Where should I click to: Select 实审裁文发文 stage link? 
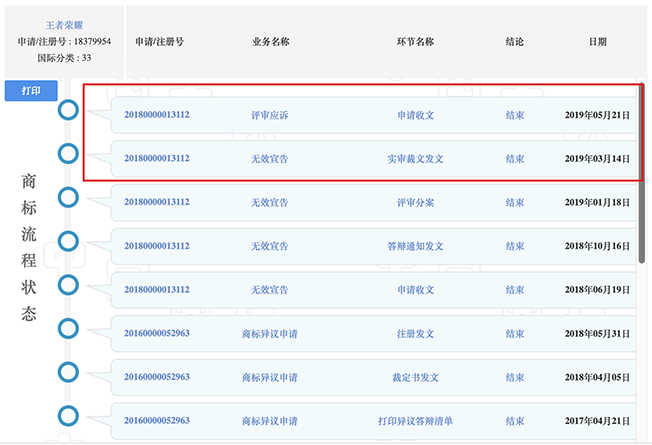pyautogui.click(x=415, y=159)
